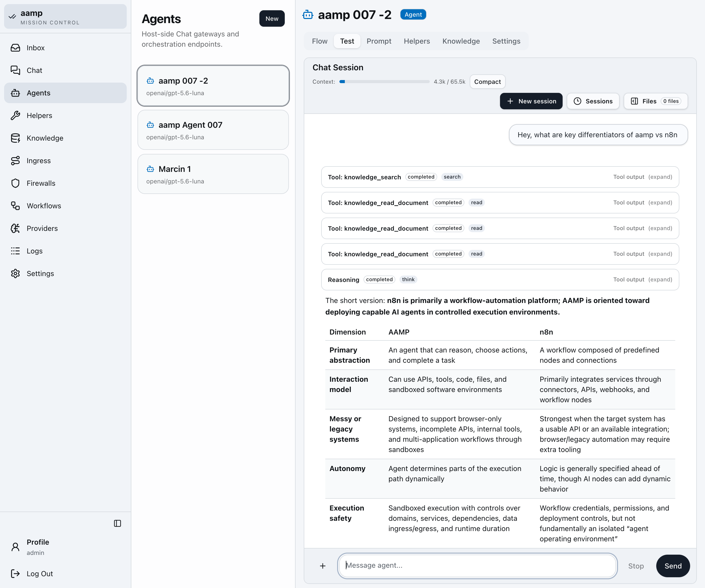The width and height of the screenshot is (705, 588).
Task: Click the plus attach icon beside message box
Action: click(323, 566)
